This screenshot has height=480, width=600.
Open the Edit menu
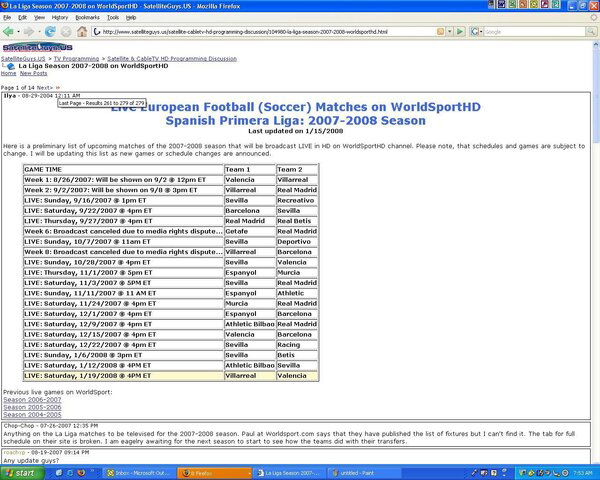click(x=23, y=18)
